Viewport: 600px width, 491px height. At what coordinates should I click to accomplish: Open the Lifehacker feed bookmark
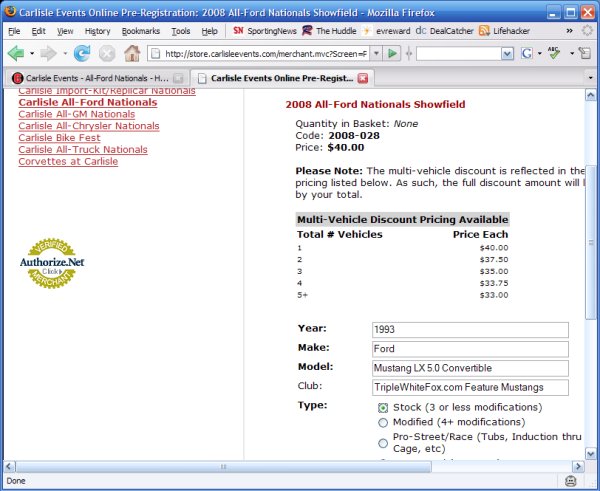pos(504,31)
